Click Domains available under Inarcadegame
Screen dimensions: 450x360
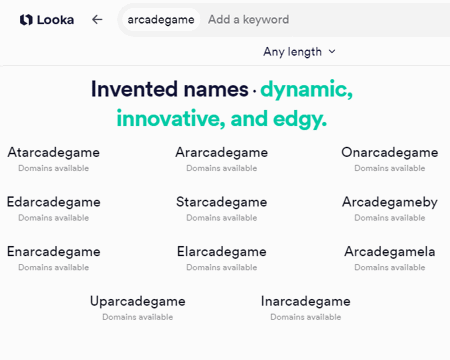306,317
